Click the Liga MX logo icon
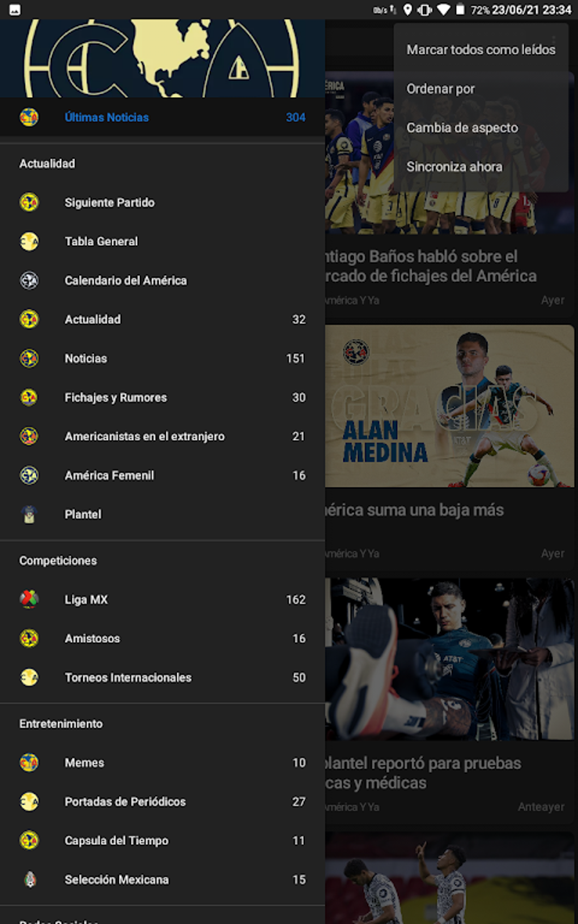The height and width of the screenshot is (924, 578). click(29, 599)
